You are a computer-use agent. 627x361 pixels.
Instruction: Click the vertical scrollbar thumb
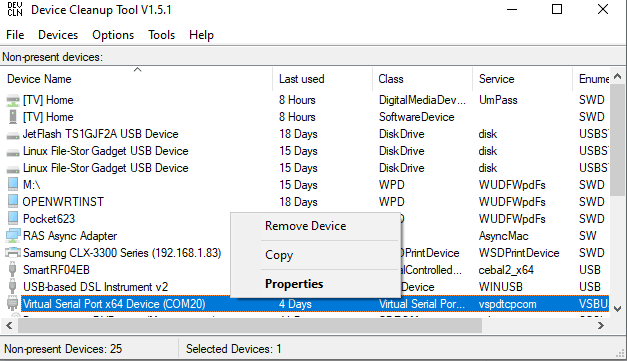point(617,140)
